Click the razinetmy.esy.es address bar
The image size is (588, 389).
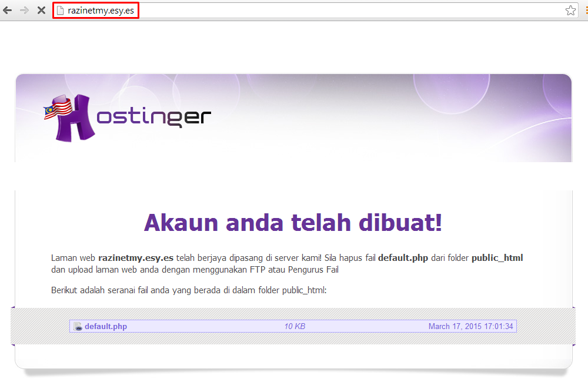(315, 11)
